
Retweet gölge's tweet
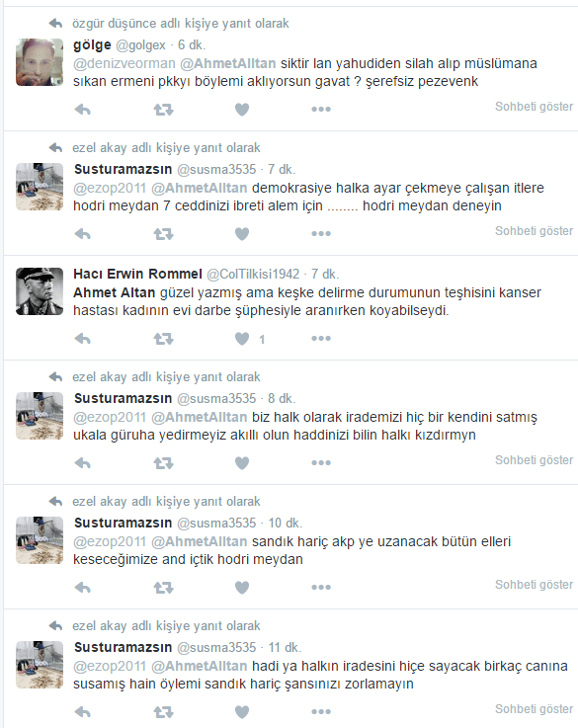(163, 110)
